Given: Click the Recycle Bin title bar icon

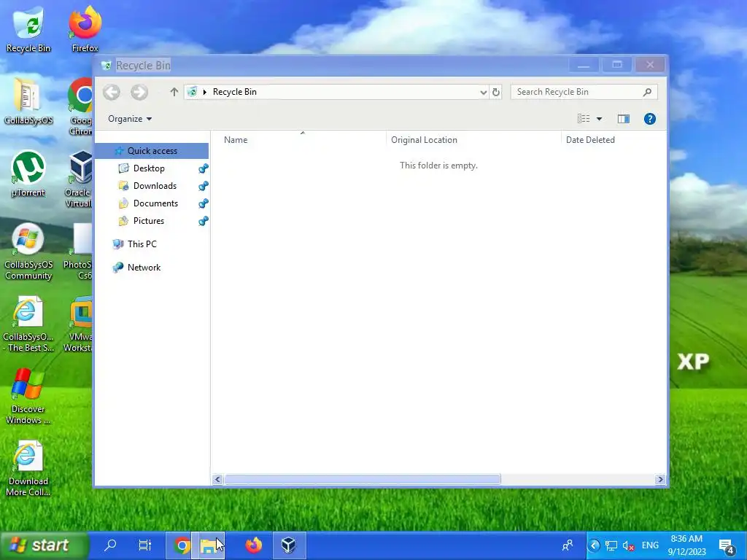Looking at the screenshot, I should click(107, 65).
